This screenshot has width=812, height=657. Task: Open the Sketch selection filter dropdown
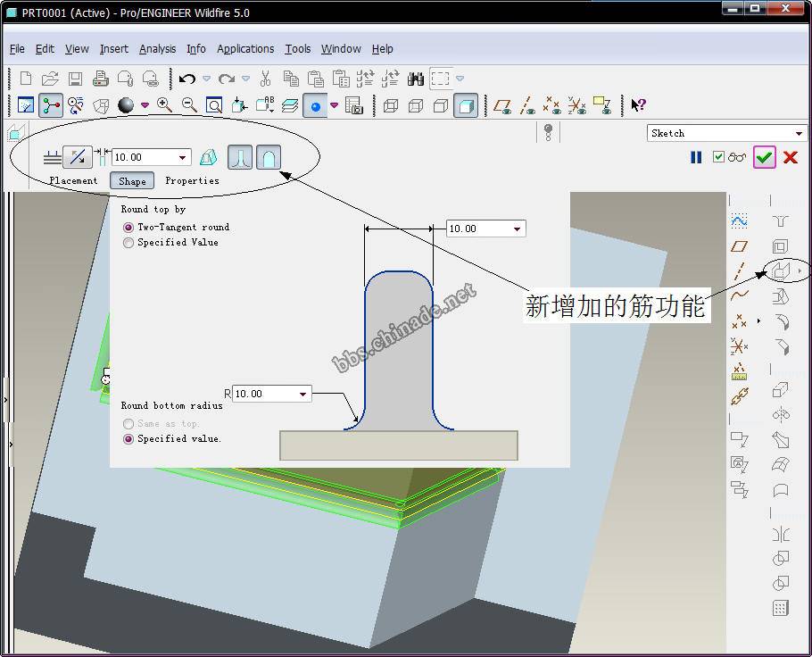[x=799, y=133]
